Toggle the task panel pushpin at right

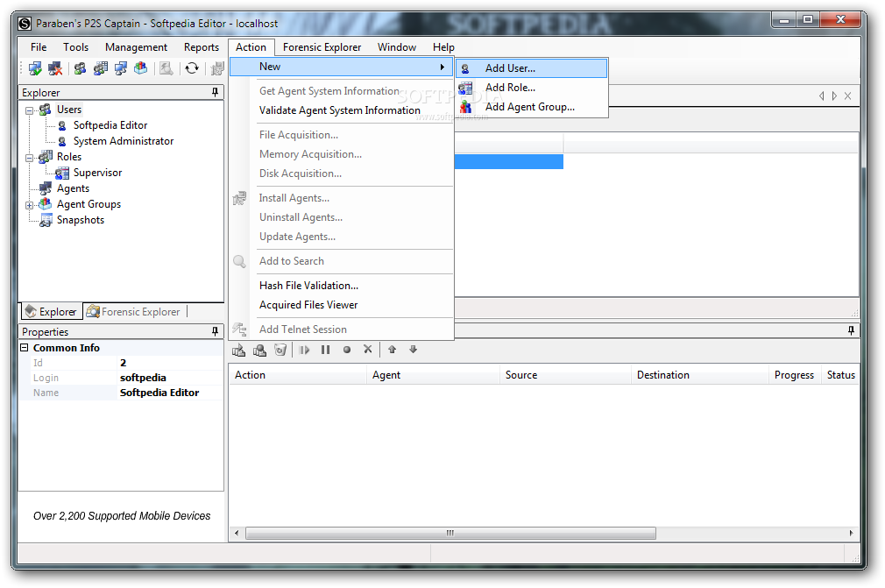pyautogui.click(x=851, y=330)
